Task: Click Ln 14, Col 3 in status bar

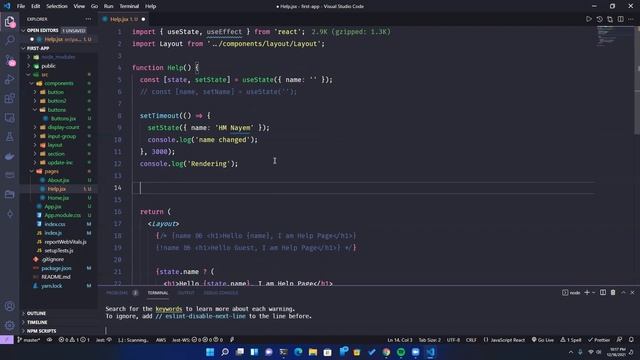Action: 399,340
